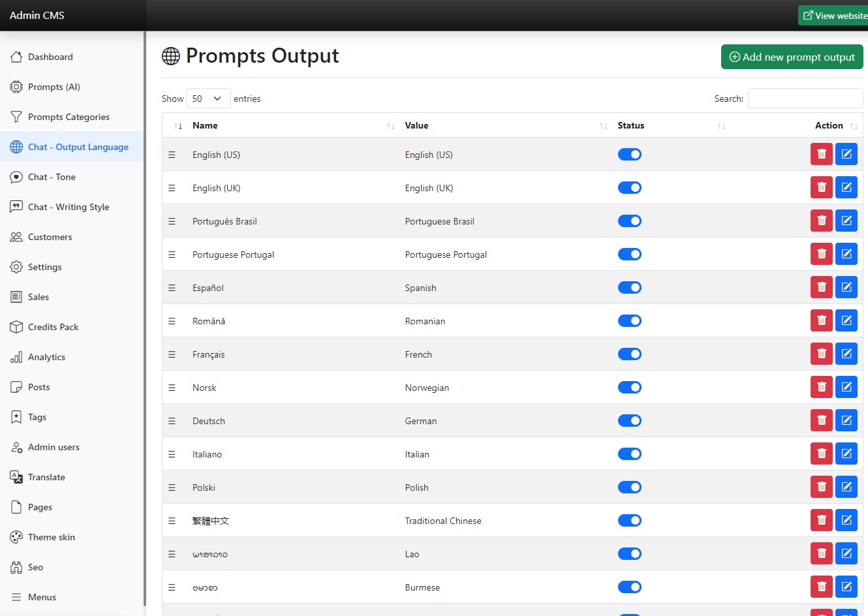Open Prompts Categories in the sidebar

point(69,117)
